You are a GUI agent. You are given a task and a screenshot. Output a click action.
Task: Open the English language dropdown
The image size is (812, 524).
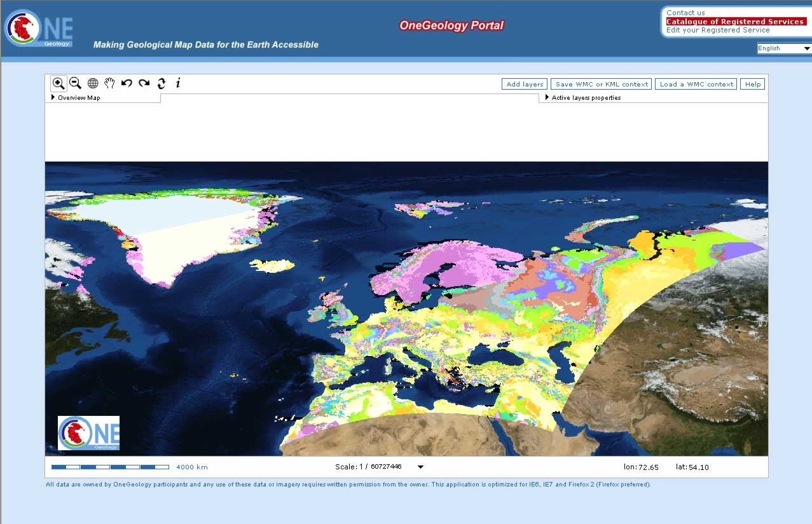coord(784,48)
